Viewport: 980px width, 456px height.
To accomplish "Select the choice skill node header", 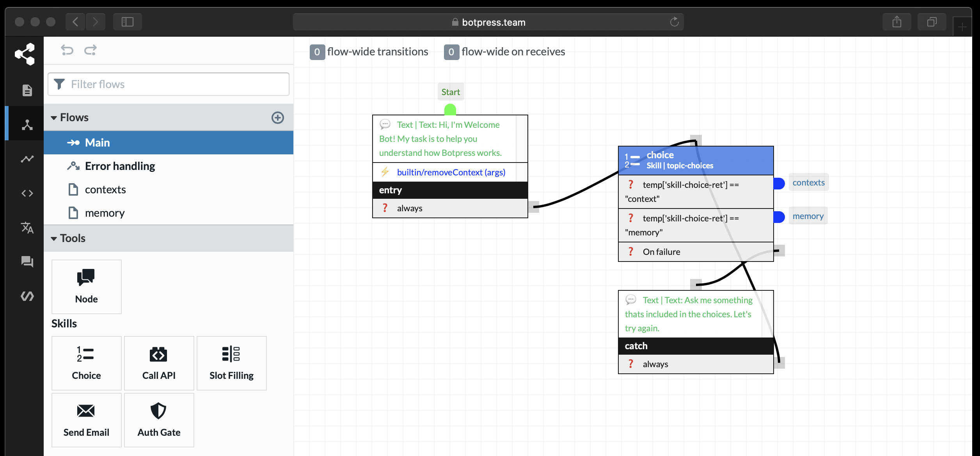I will pyautogui.click(x=696, y=161).
